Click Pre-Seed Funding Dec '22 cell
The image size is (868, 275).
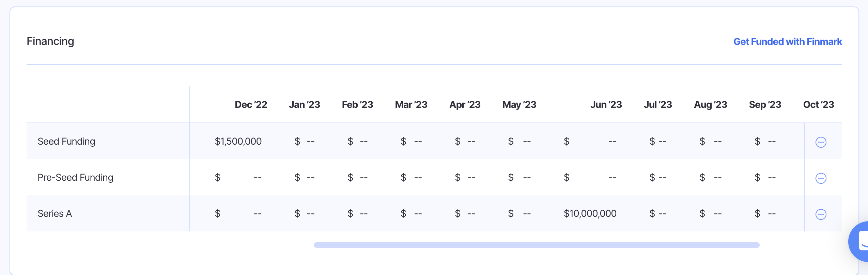point(238,177)
